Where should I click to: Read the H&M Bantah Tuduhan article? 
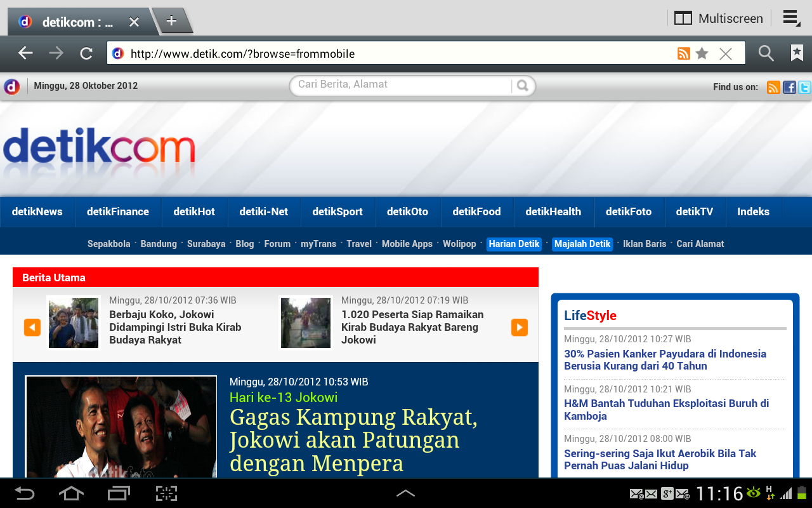point(666,410)
